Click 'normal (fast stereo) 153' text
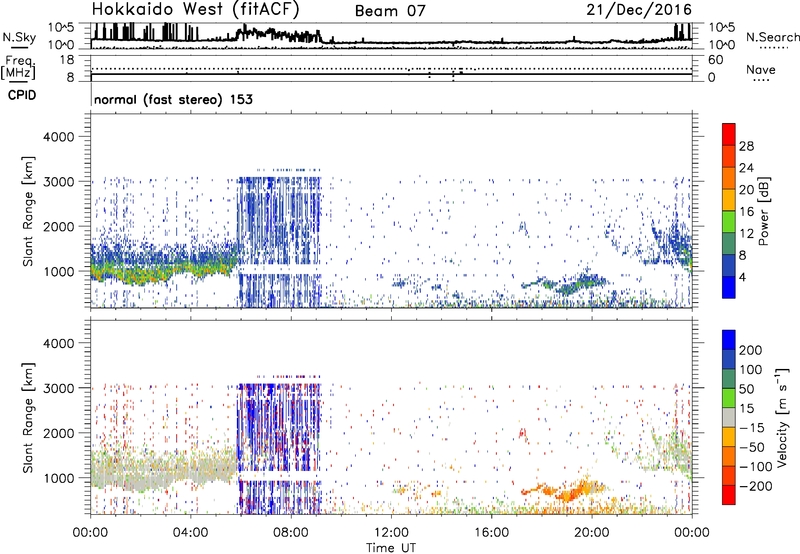Viewport: 800px width, 554px height. (x=173, y=99)
